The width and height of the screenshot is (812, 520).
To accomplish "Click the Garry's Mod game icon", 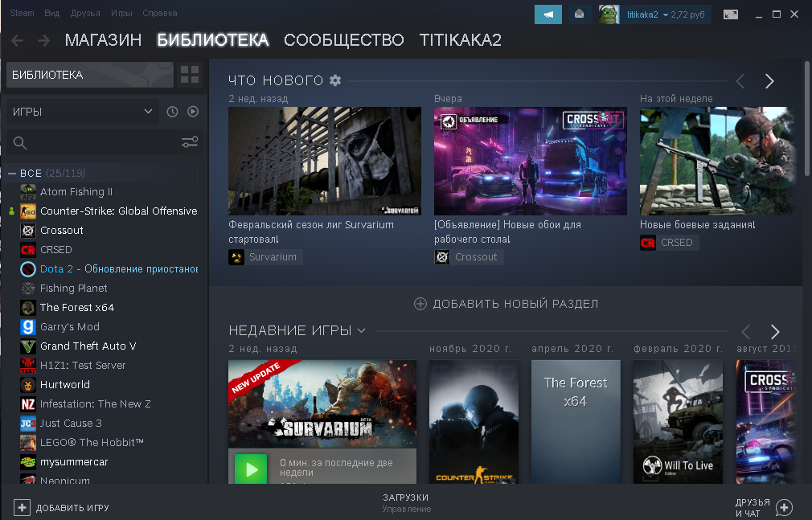I will pyautogui.click(x=28, y=327).
